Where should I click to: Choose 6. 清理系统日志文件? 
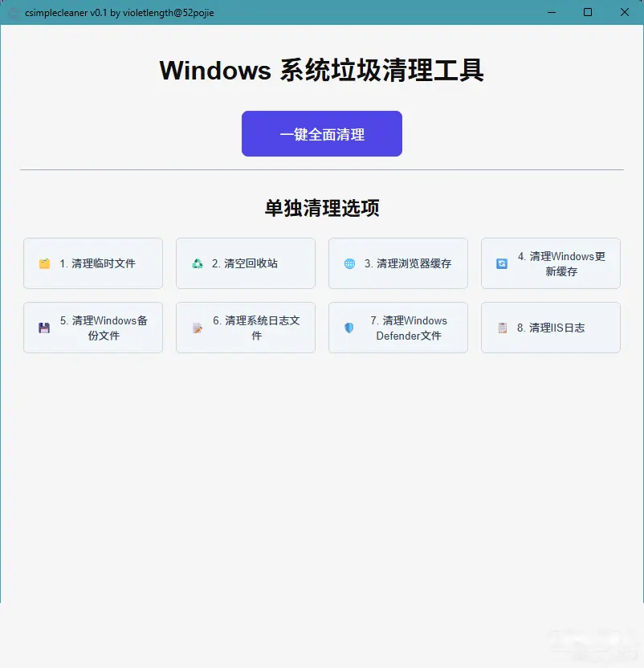pyautogui.click(x=246, y=328)
